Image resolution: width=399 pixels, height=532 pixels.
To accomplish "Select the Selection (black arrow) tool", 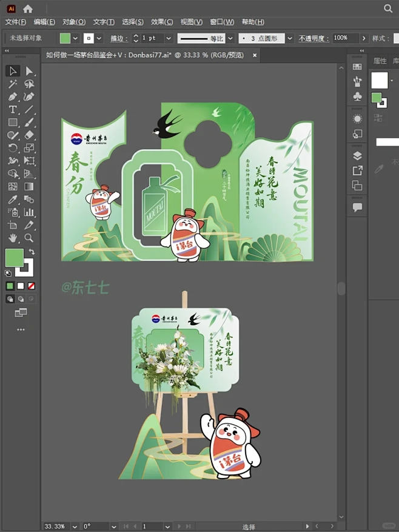I will (13, 71).
